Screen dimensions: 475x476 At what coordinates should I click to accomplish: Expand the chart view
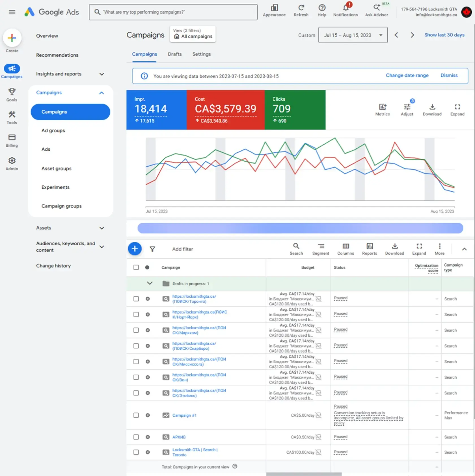[x=457, y=110]
